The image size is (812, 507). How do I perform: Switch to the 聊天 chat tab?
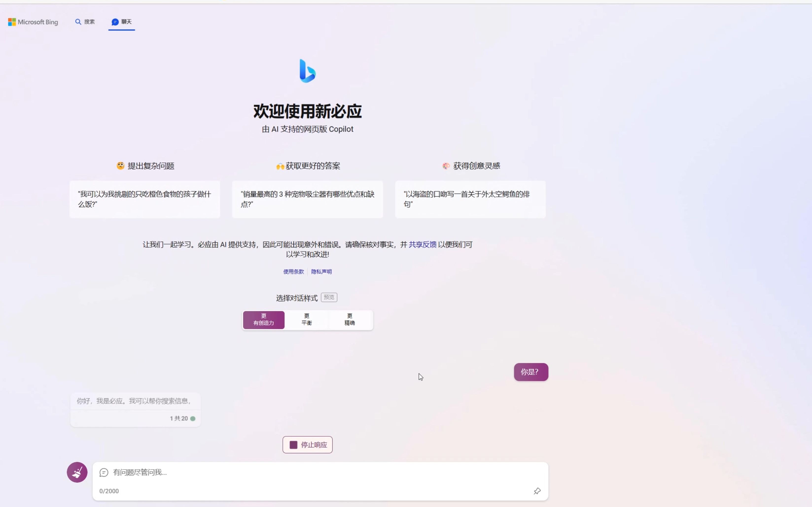122,22
